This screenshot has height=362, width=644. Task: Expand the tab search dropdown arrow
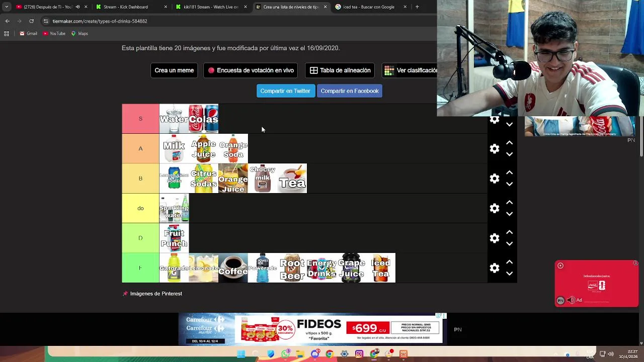click(x=7, y=7)
